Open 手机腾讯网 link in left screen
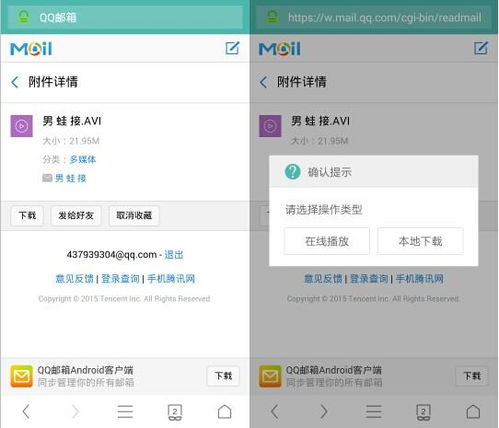The width and height of the screenshot is (499, 428). point(171,279)
